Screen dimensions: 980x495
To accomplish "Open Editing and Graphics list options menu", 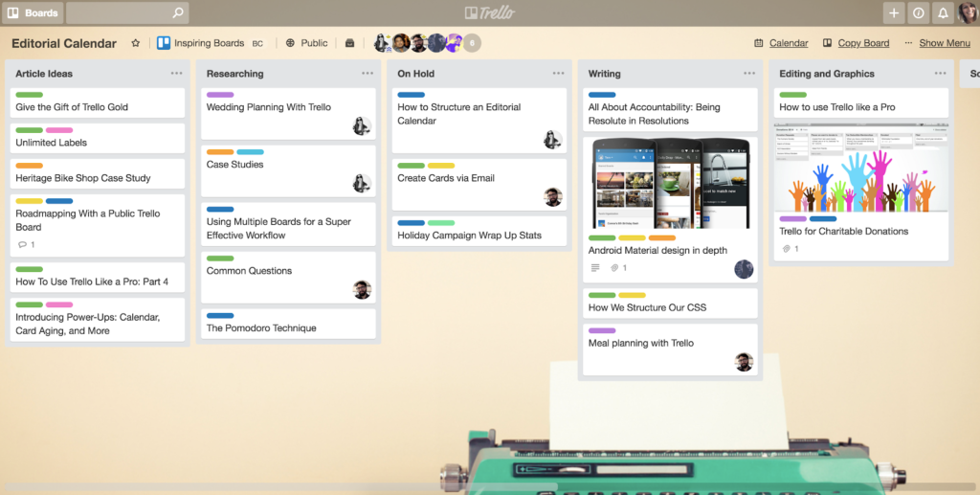I will coord(940,73).
